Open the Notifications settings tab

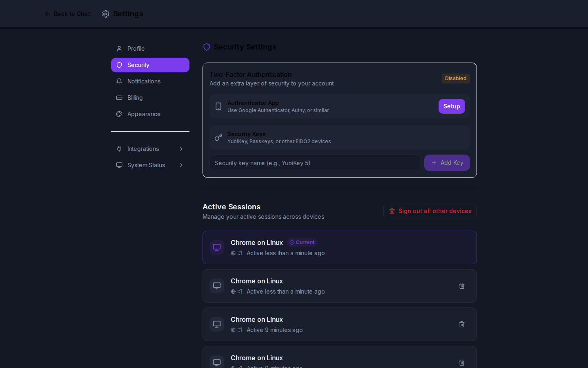point(150,81)
